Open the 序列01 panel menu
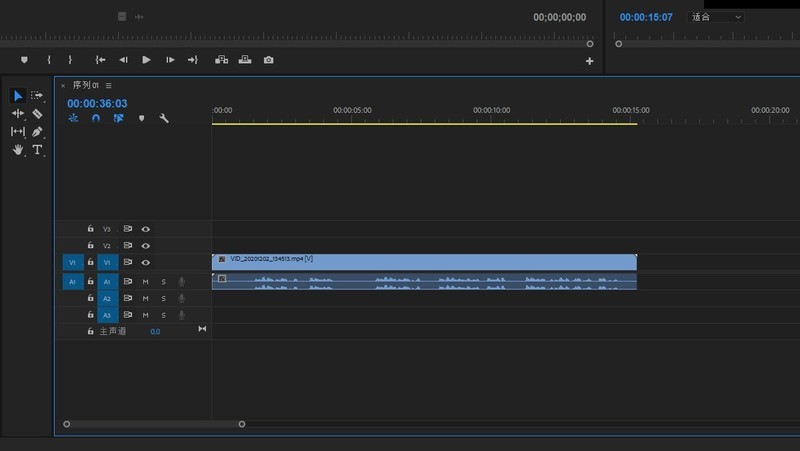Image resolution: width=800 pixels, height=451 pixels. (109, 86)
